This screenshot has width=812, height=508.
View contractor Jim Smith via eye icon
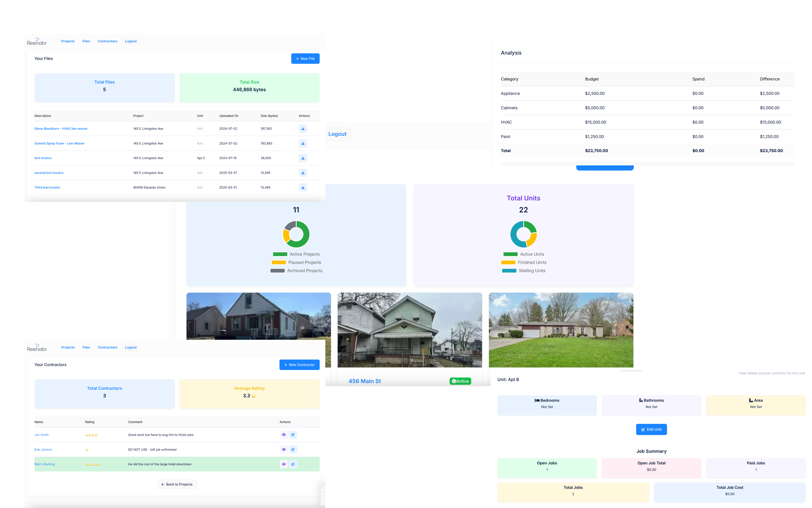(284, 435)
